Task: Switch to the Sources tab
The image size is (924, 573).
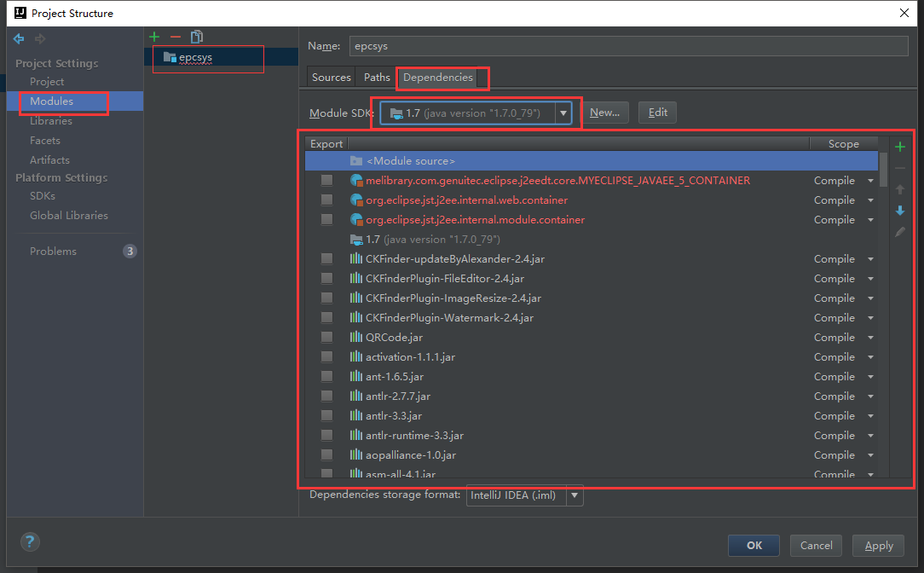Action: pos(332,78)
